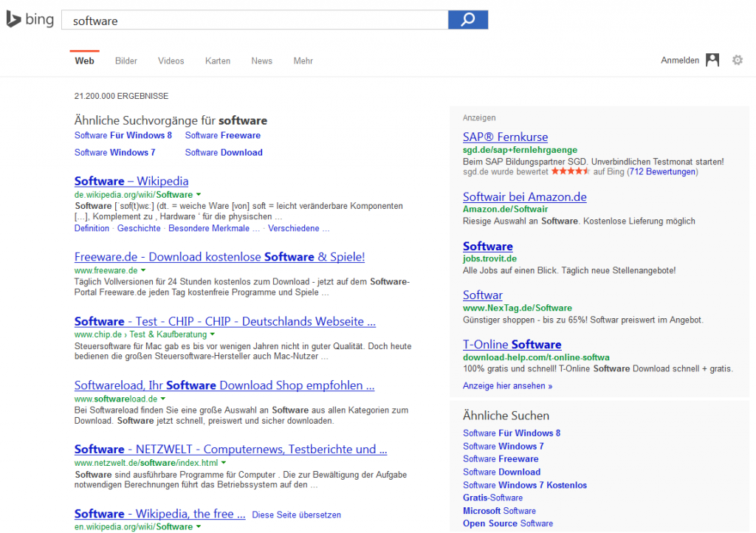The height and width of the screenshot is (533, 756).
Task: Open the 'SAP® Fernkurse' ad
Action: click(x=505, y=137)
